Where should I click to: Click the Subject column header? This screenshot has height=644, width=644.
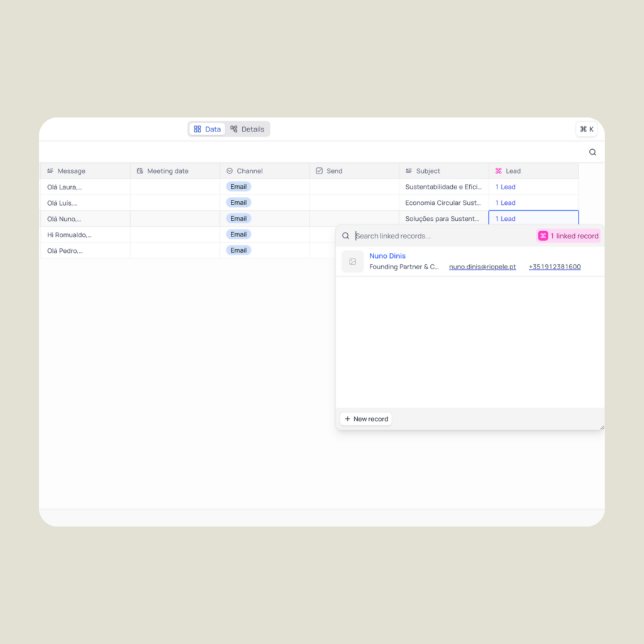pyautogui.click(x=428, y=171)
